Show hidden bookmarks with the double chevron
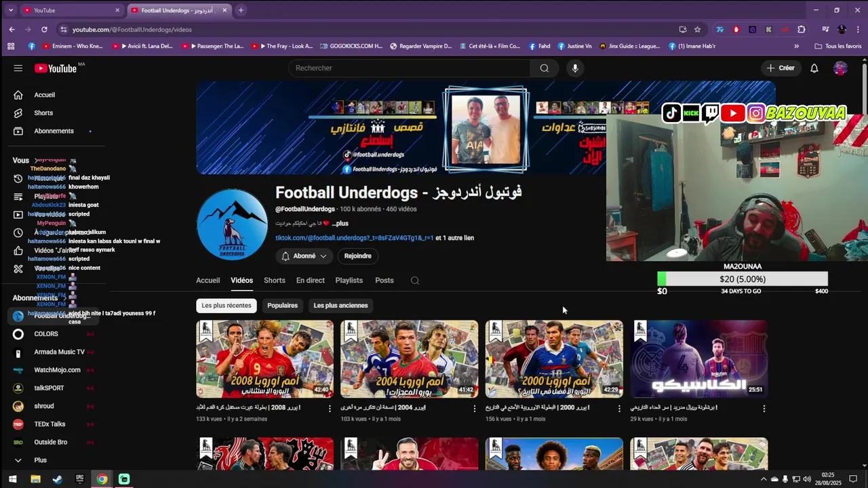Screen dimensions: 868x488 tap(797, 46)
